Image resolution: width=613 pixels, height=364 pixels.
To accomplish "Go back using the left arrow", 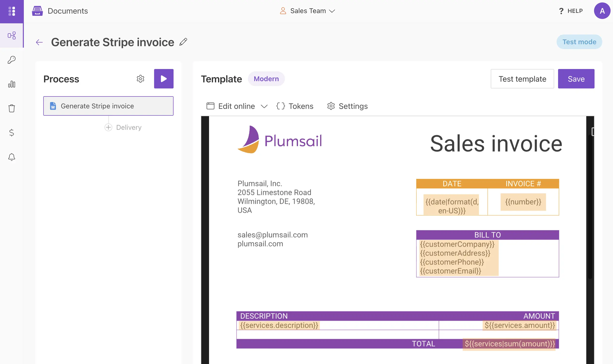I will tap(39, 42).
